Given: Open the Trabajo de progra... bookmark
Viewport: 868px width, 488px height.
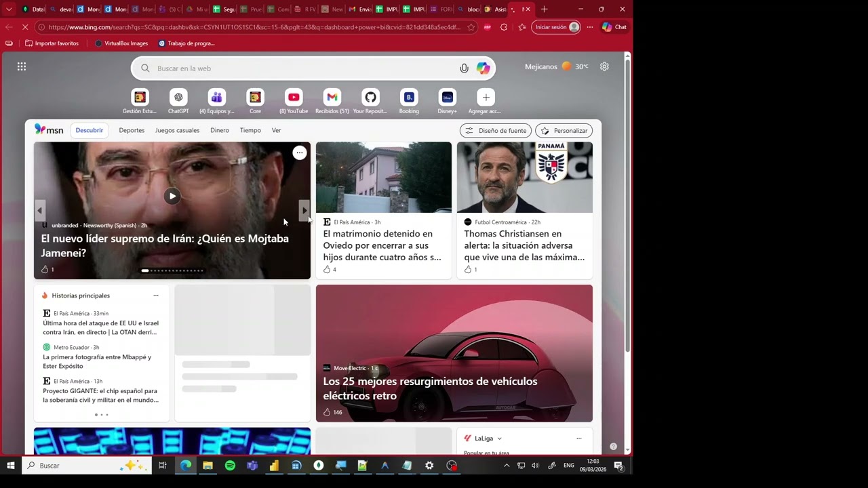Looking at the screenshot, I should [186, 43].
